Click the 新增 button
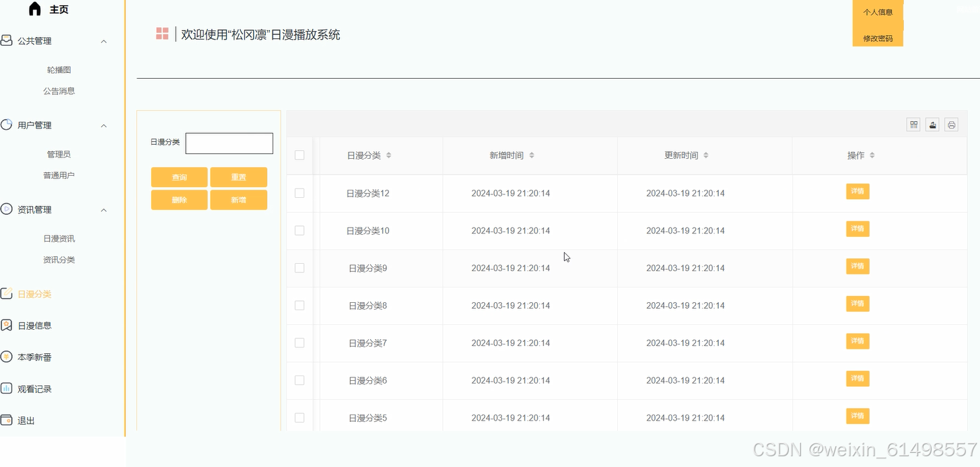Image resolution: width=980 pixels, height=467 pixels. coord(239,200)
